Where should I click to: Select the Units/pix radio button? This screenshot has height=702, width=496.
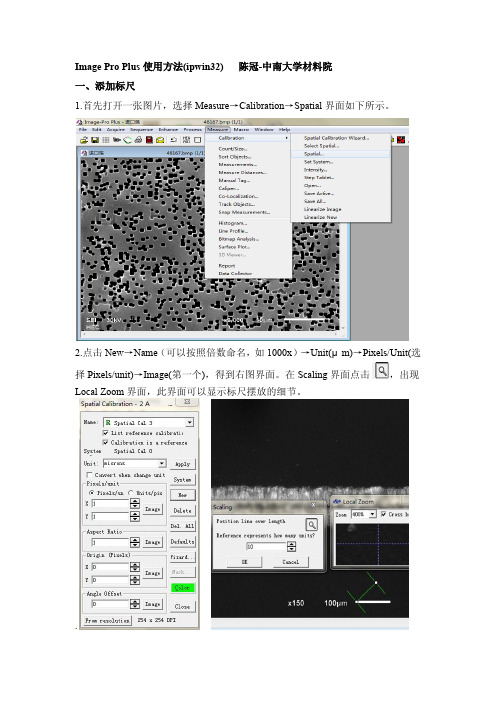[131, 492]
